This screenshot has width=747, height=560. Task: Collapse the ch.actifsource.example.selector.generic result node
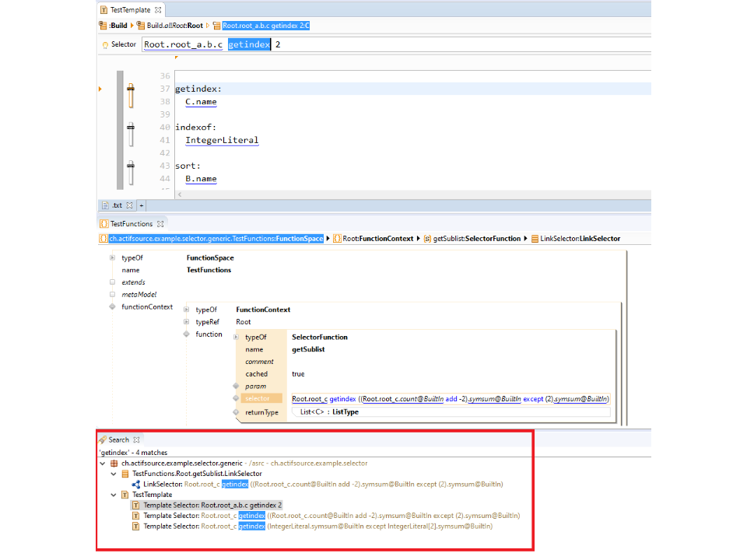[x=103, y=463]
